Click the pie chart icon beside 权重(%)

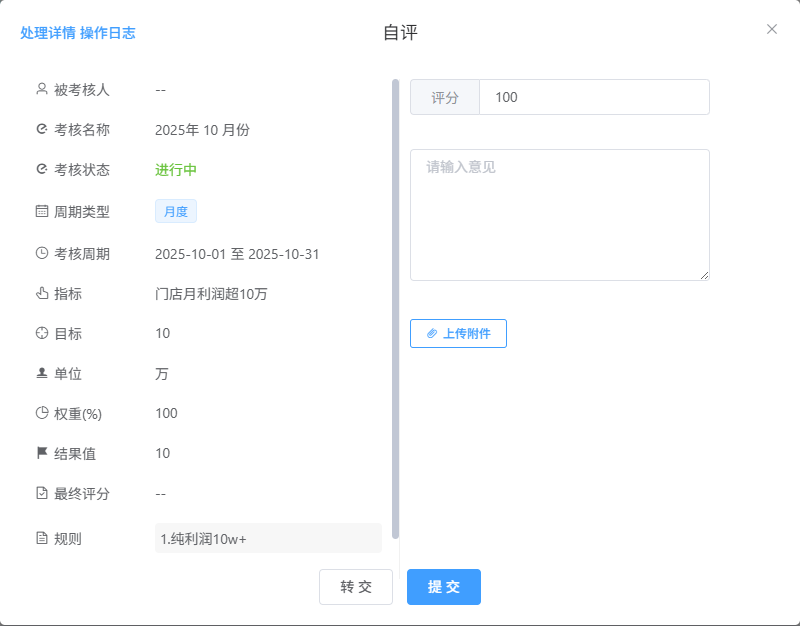click(x=42, y=413)
